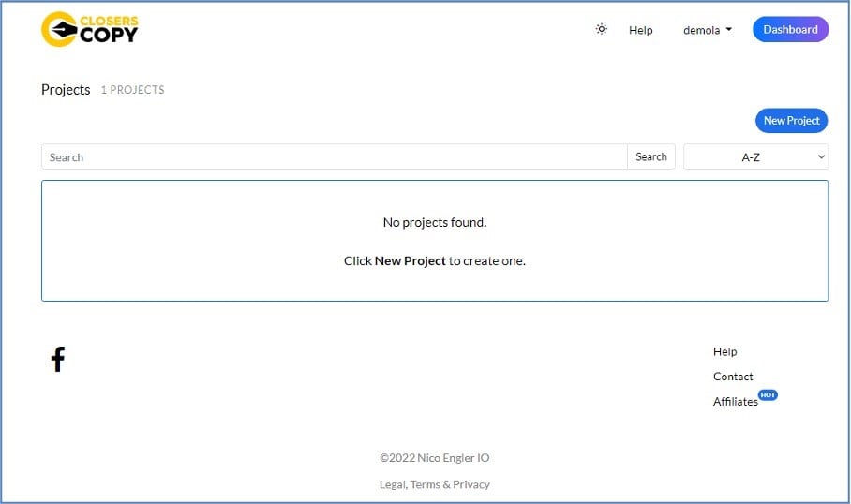851x504 pixels.
Task: Click the No projects found panel
Action: pos(435,241)
